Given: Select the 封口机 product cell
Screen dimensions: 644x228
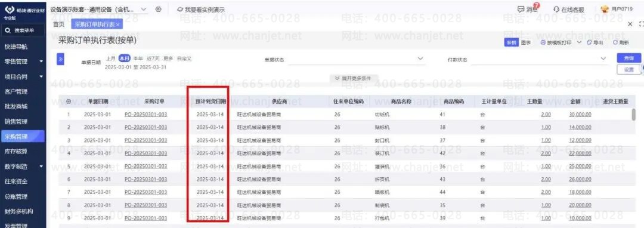Looking at the screenshot, I should coord(382,140).
